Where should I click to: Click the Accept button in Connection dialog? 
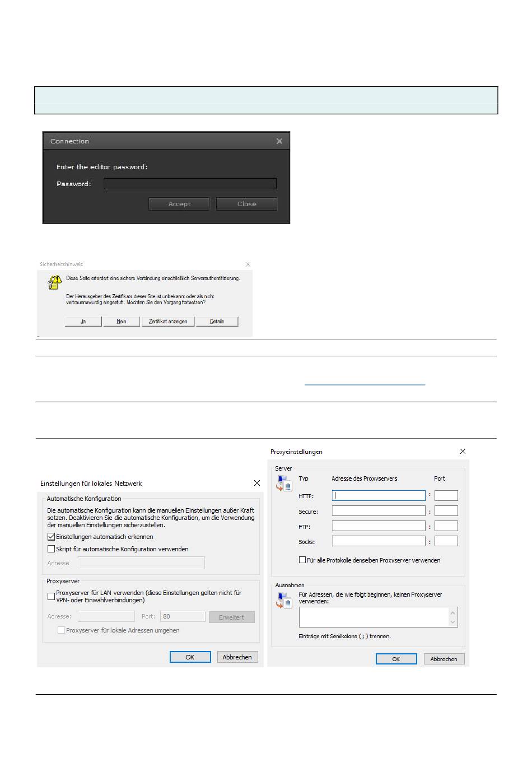[x=179, y=204]
